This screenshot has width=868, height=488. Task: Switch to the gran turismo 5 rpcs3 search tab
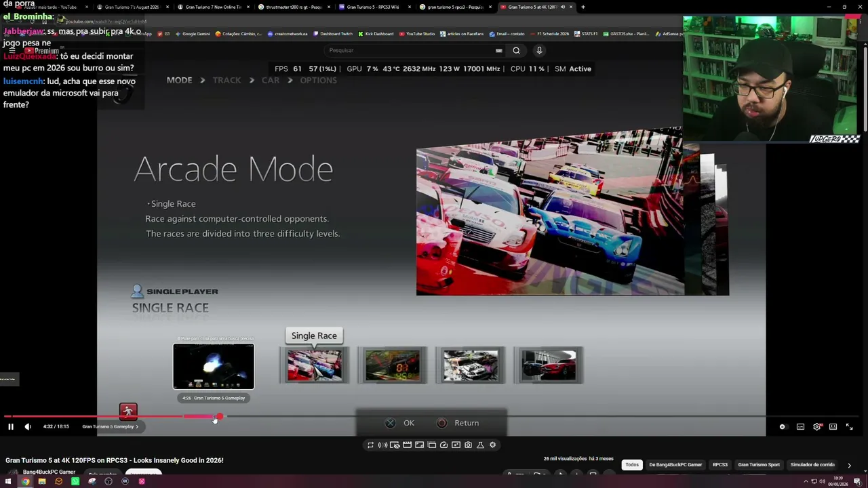456,7
